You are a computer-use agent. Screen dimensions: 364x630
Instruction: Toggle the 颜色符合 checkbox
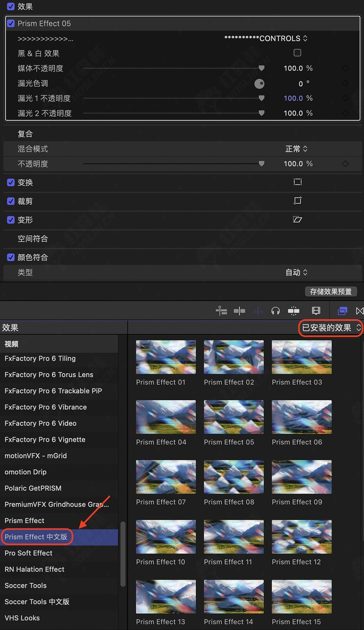click(x=11, y=257)
